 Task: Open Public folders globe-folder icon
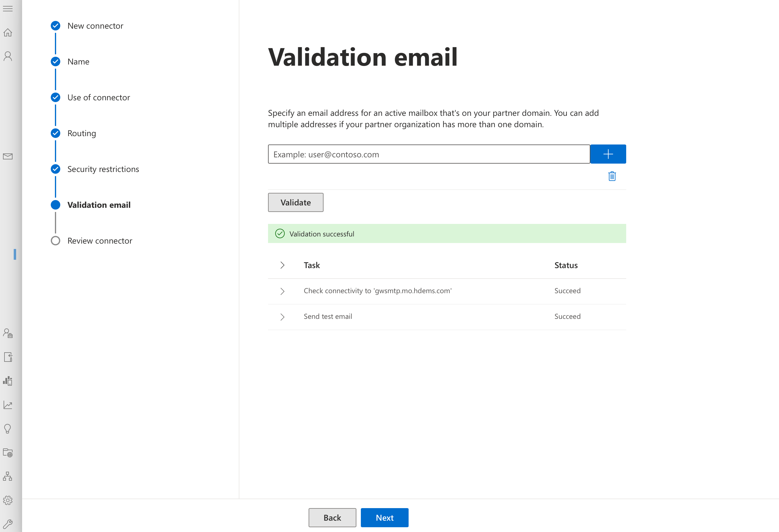(x=8, y=453)
